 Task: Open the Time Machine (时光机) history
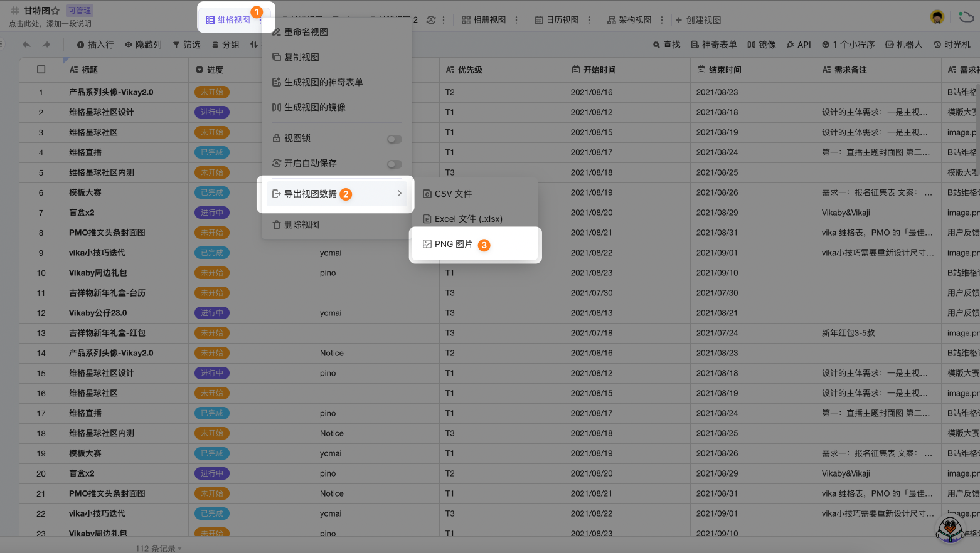click(952, 45)
